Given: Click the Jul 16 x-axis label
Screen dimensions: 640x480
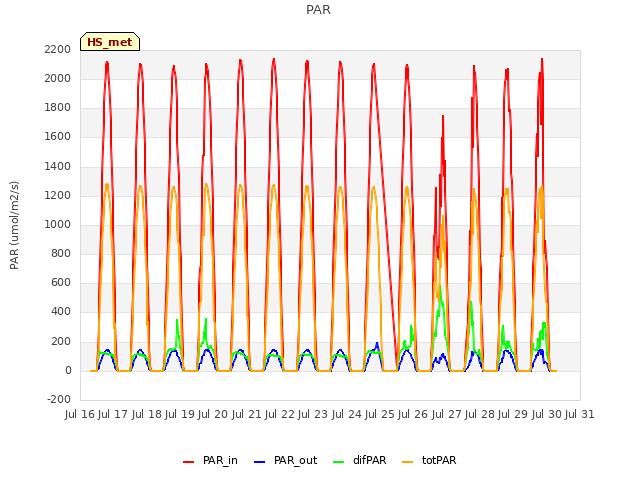Looking at the screenshot, I should point(80,414).
